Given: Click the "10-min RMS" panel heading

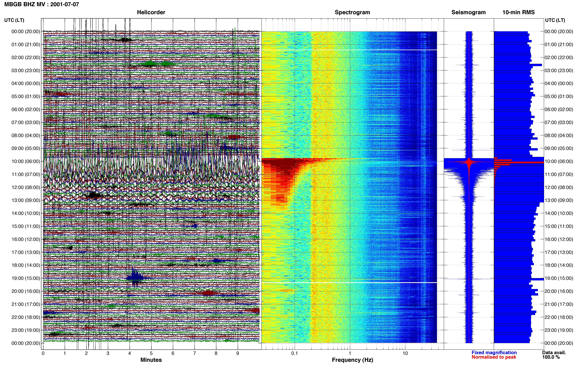Looking at the screenshot, I should 518,12.
